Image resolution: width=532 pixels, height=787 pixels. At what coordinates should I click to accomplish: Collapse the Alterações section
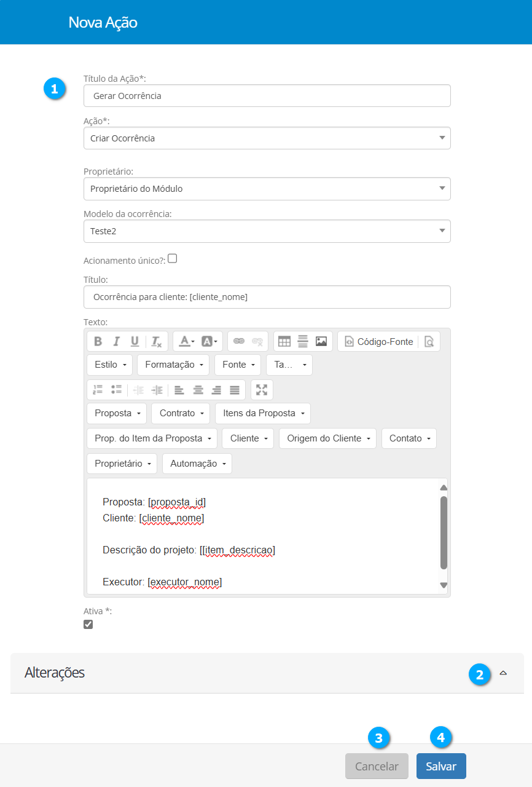(503, 673)
